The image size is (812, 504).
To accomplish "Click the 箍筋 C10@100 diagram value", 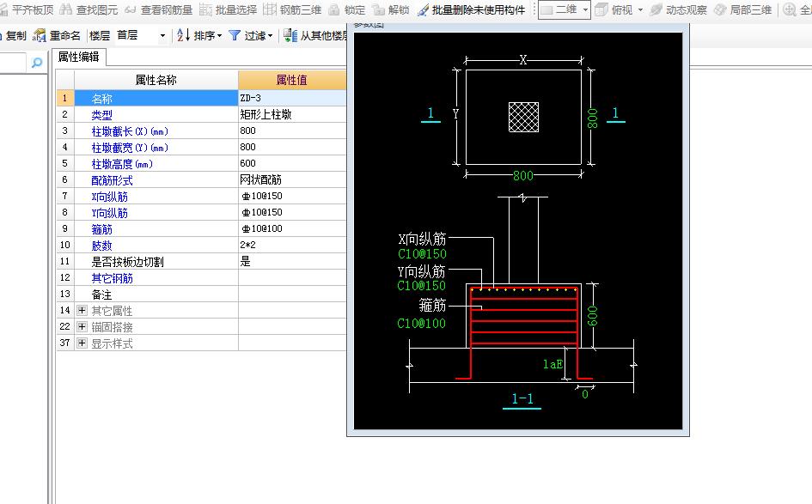I will point(422,324).
